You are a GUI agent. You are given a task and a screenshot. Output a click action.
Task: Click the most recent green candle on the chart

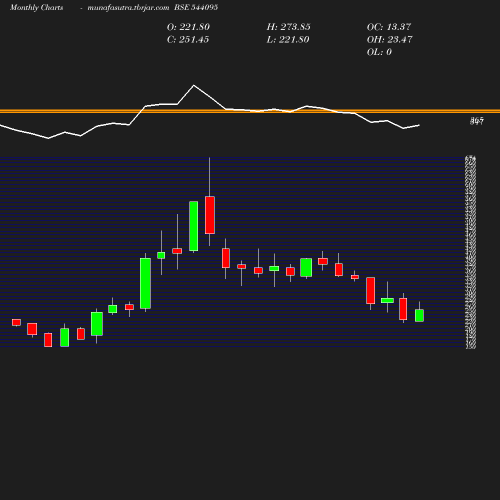pyautogui.click(x=419, y=315)
